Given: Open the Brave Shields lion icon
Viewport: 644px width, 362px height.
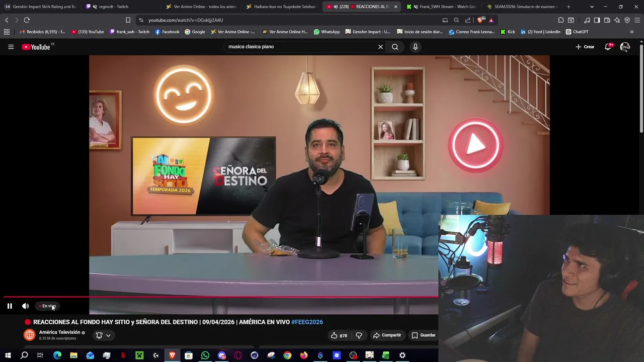Looking at the screenshot, I should click(x=480, y=20).
